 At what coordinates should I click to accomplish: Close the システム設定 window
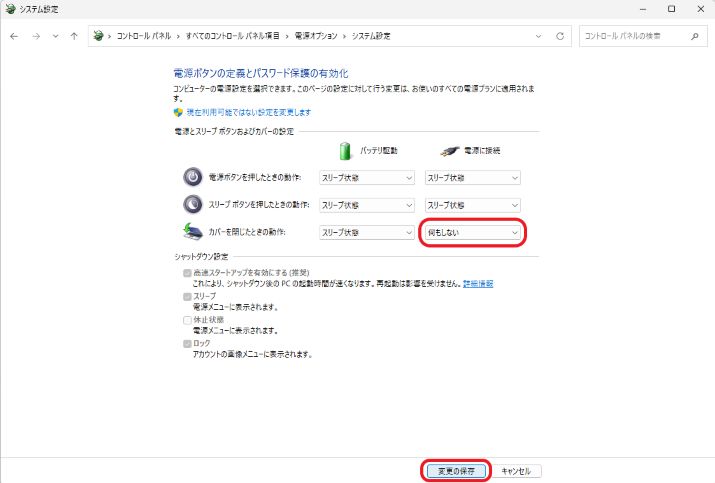(x=701, y=9)
